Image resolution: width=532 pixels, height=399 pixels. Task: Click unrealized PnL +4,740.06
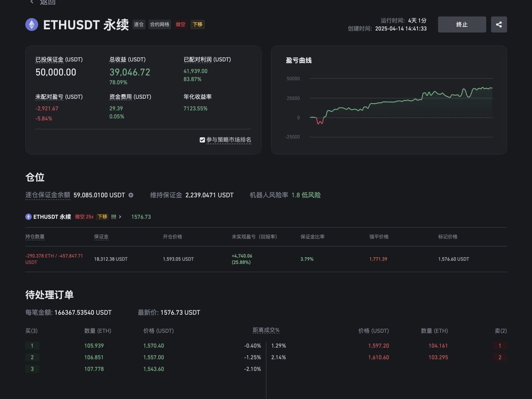(242, 256)
